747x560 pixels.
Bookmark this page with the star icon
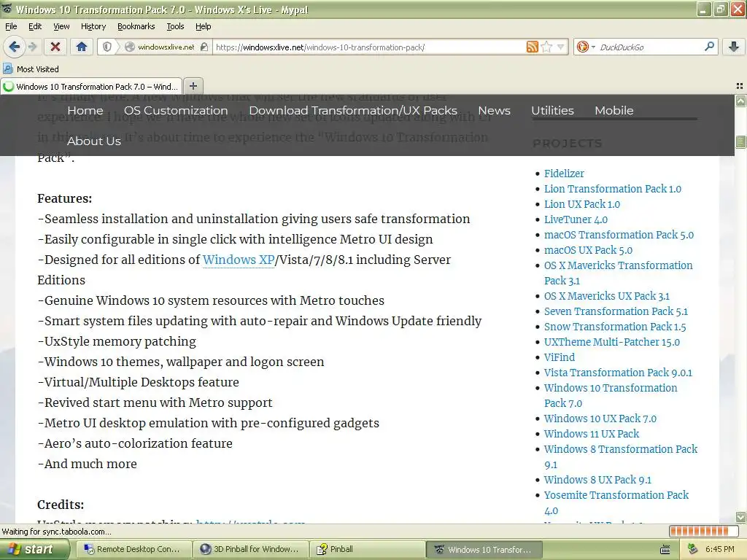(x=546, y=47)
